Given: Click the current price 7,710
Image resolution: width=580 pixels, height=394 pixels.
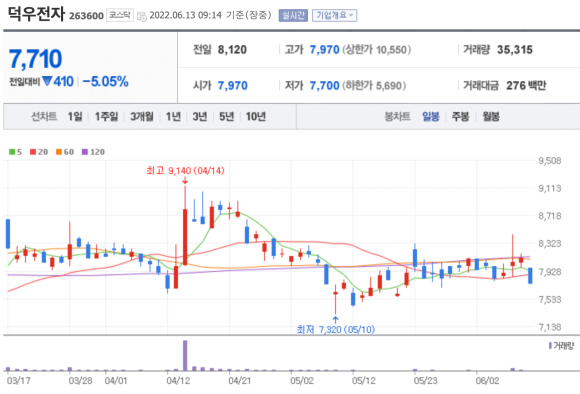Looking at the screenshot, I should pyautogui.click(x=36, y=59).
